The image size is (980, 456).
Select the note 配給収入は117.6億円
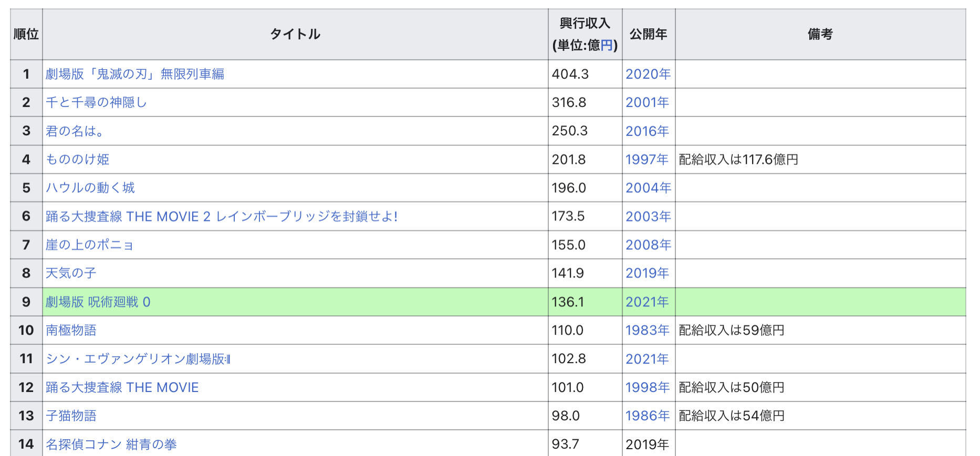(x=738, y=160)
